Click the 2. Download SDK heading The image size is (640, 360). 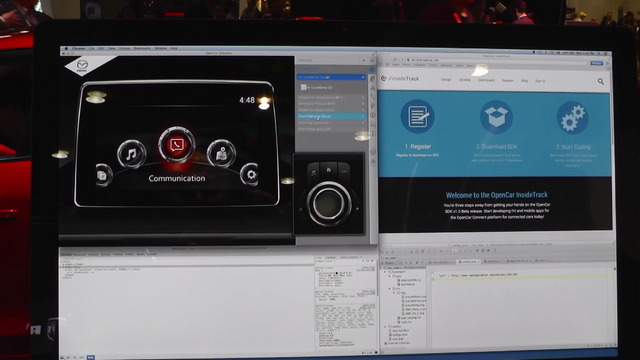click(x=496, y=147)
